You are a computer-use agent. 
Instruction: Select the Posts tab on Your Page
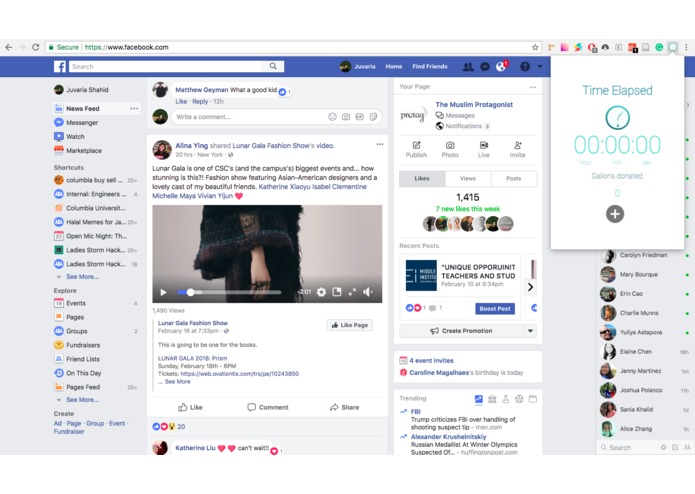coord(513,179)
